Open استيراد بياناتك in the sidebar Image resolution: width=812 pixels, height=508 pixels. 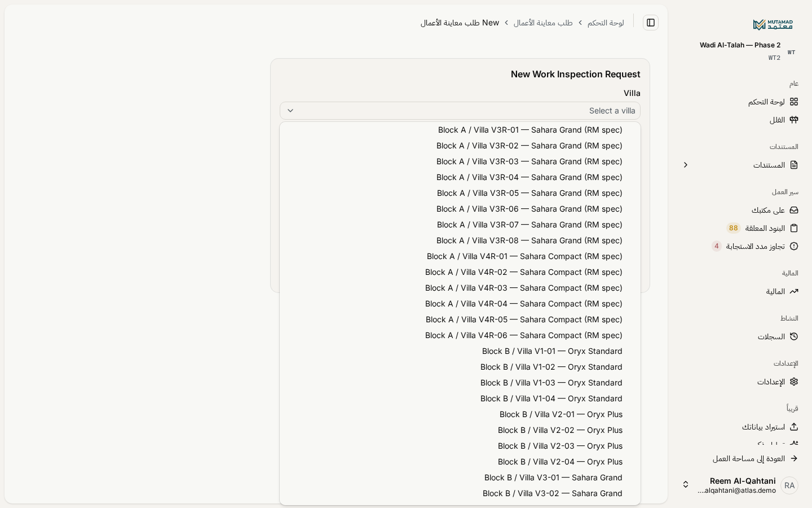(x=740, y=427)
